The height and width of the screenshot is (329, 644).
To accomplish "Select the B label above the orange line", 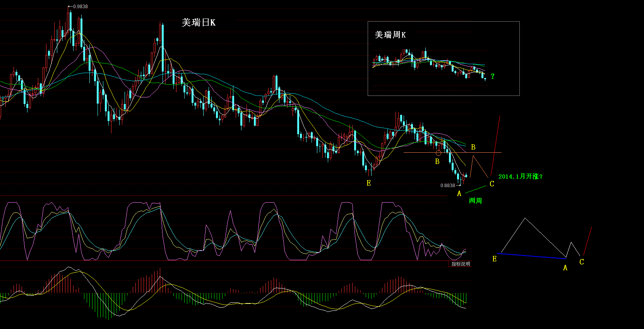I will (473, 147).
